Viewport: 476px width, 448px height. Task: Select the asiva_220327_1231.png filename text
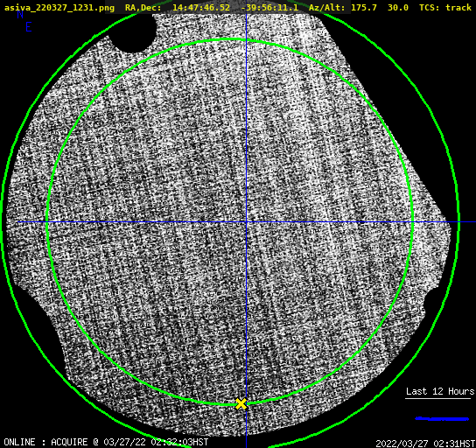point(59,8)
